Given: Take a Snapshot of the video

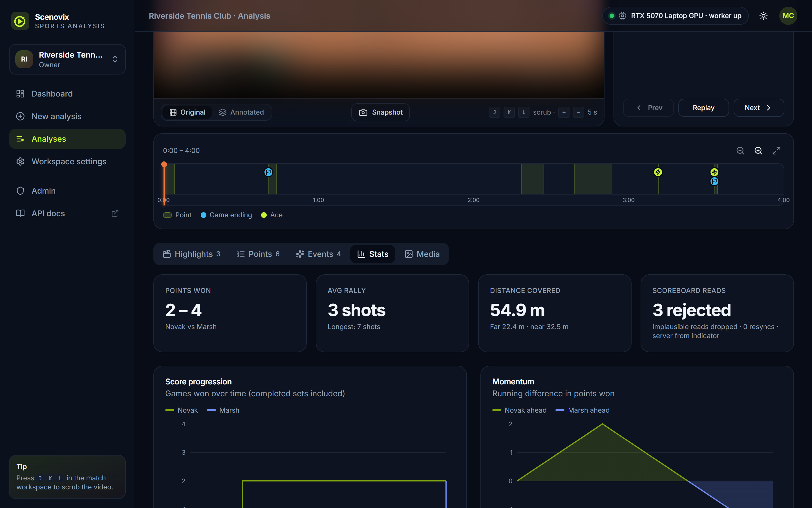Looking at the screenshot, I should point(381,112).
